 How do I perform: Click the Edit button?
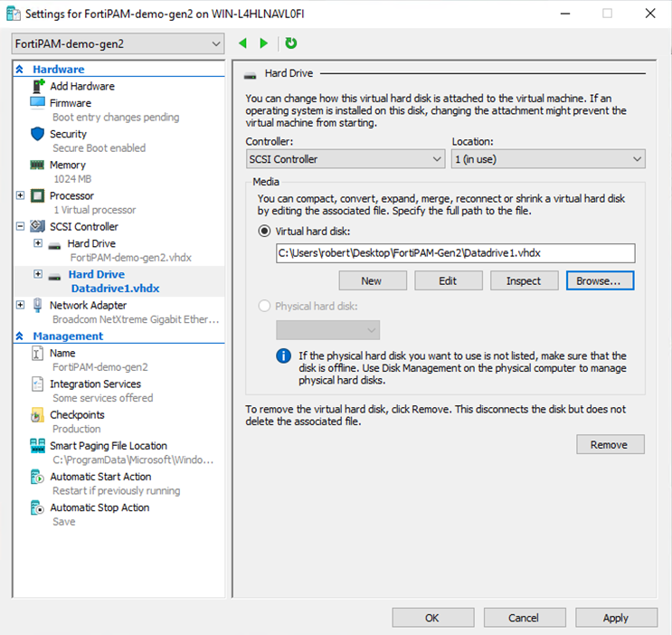pyautogui.click(x=449, y=280)
